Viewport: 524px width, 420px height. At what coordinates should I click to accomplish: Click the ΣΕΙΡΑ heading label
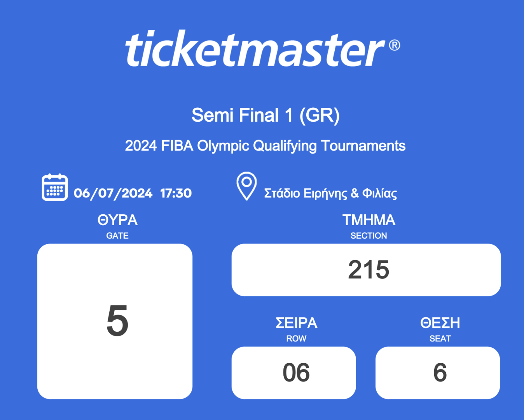click(x=296, y=323)
